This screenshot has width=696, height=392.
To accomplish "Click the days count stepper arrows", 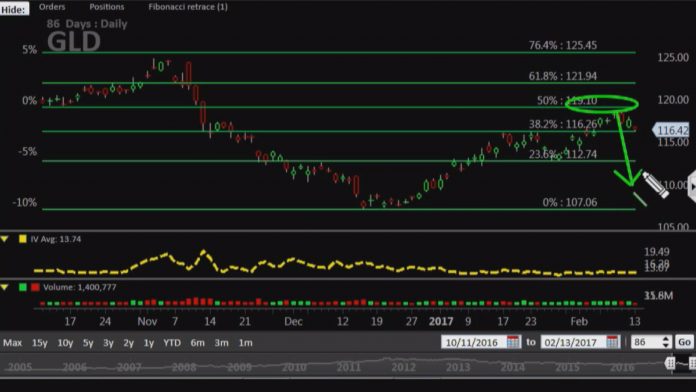I will (x=665, y=342).
